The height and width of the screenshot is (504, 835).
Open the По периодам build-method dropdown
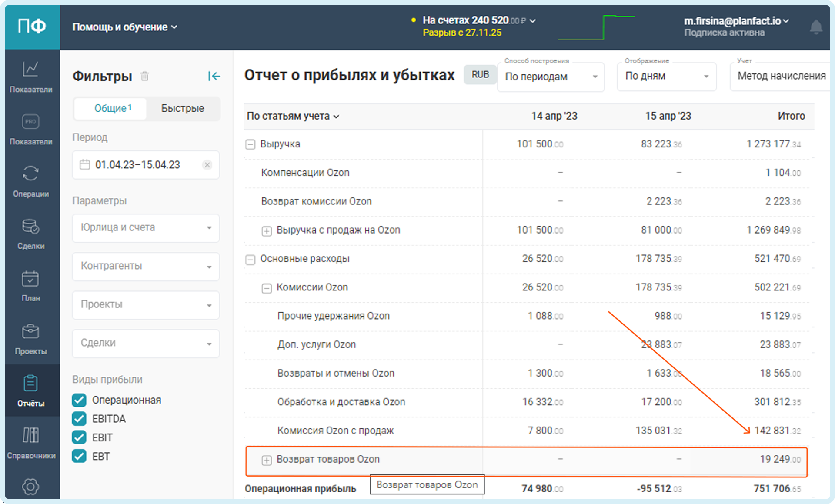click(x=551, y=77)
